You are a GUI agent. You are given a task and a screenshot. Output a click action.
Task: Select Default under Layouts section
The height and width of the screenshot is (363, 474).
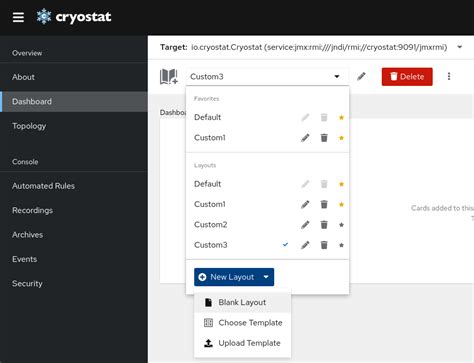pos(207,184)
